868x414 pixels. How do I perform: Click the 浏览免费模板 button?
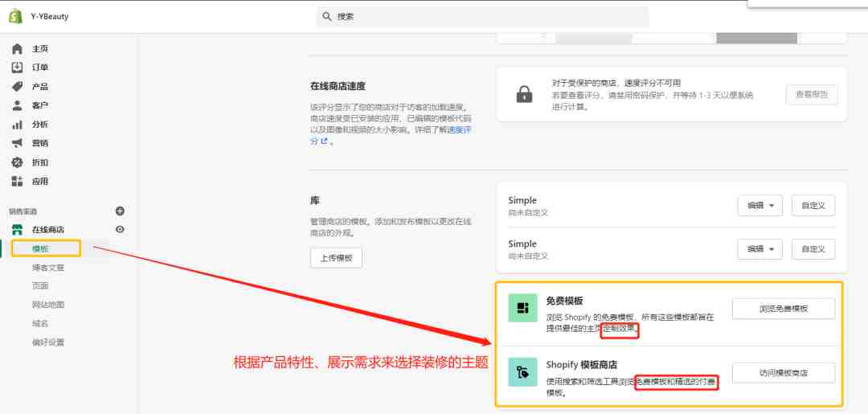click(784, 309)
